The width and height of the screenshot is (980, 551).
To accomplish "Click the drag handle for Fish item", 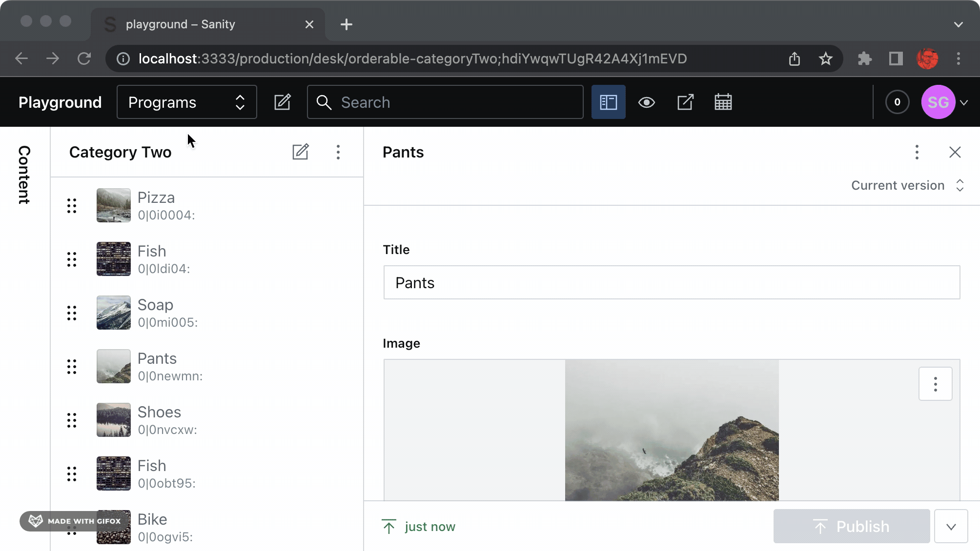I will [x=72, y=259].
